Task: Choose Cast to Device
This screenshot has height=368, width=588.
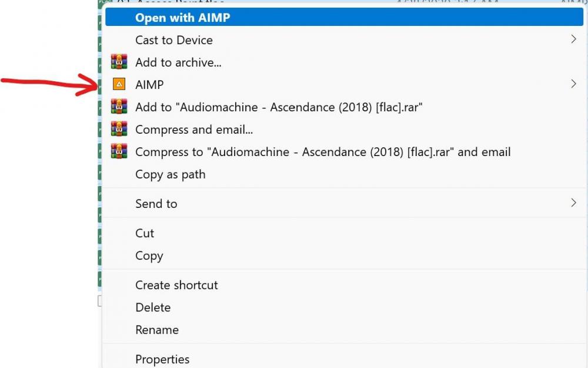Action: [x=173, y=40]
